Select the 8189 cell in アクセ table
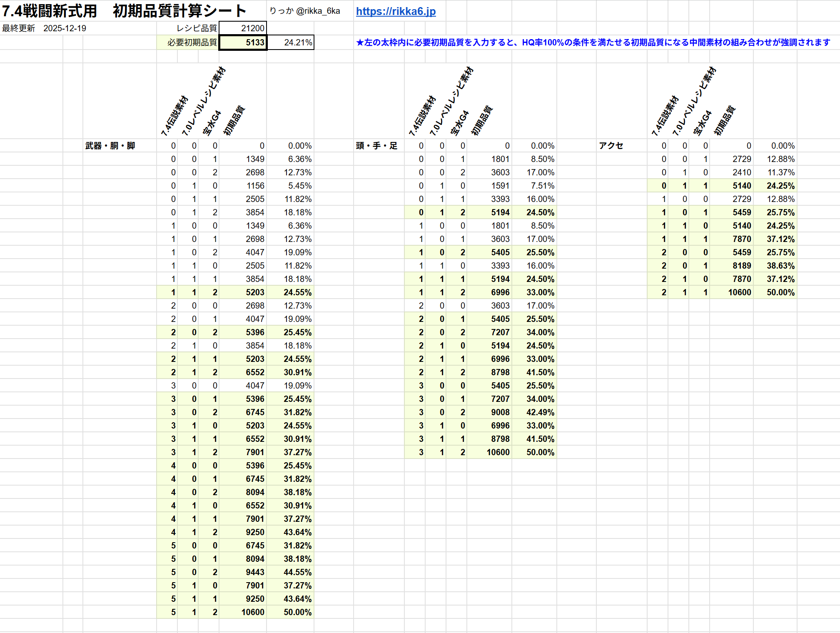The width and height of the screenshot is (840, 633). click(742, 266)
